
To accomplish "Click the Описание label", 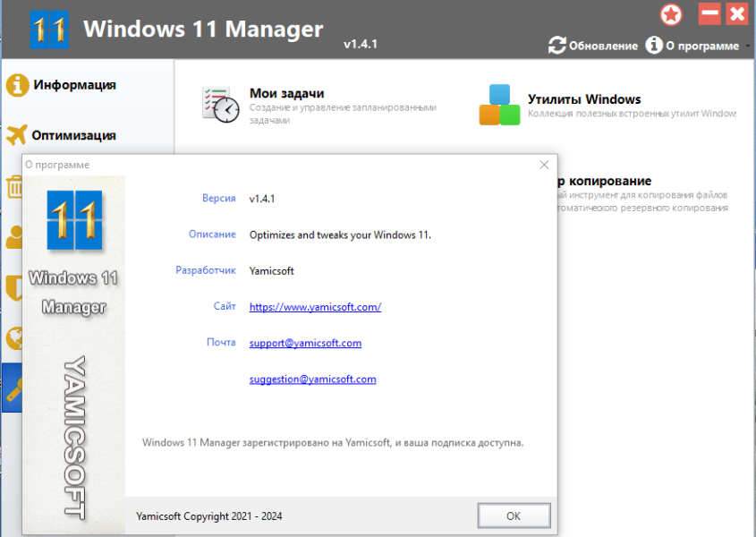I will click(212, 234).
